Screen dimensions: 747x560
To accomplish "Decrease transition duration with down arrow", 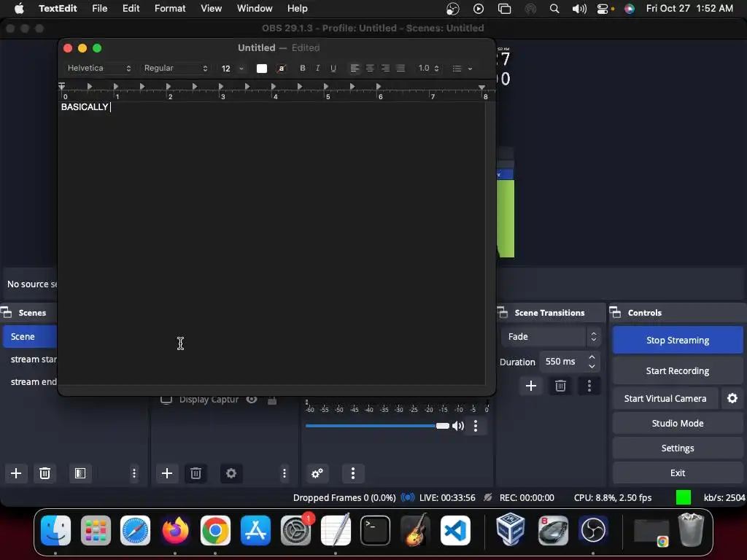I will pos(592,366).
